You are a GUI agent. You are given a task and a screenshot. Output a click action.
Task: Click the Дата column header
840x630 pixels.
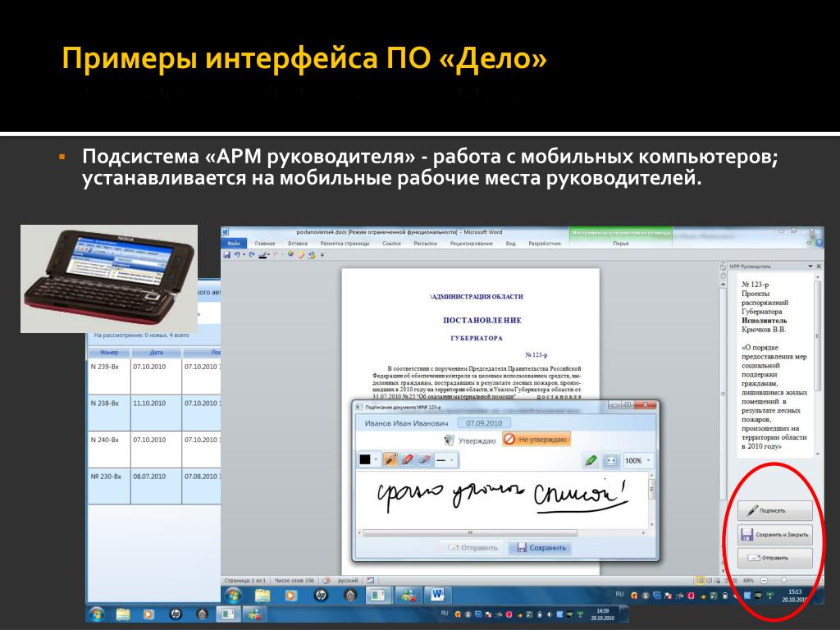click(156, 353)
